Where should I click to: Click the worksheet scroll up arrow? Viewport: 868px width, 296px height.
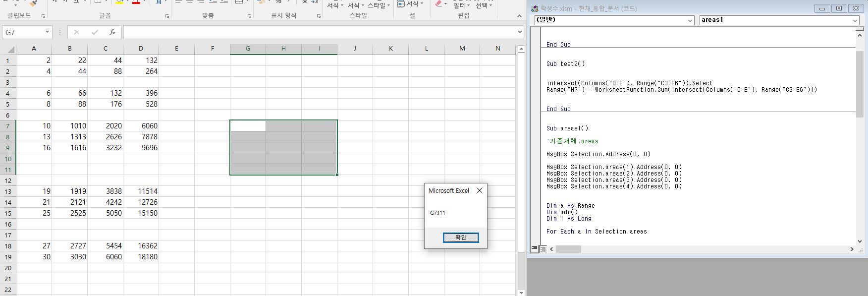point(521,49)
